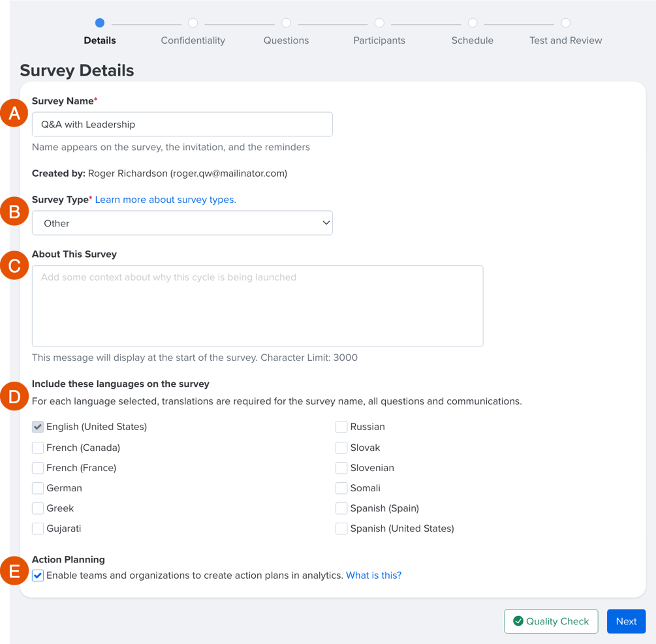The width and height of the screenshot is (656, 644).
Task: Click the filled blue Details step dot
Action: pos(99,22)
